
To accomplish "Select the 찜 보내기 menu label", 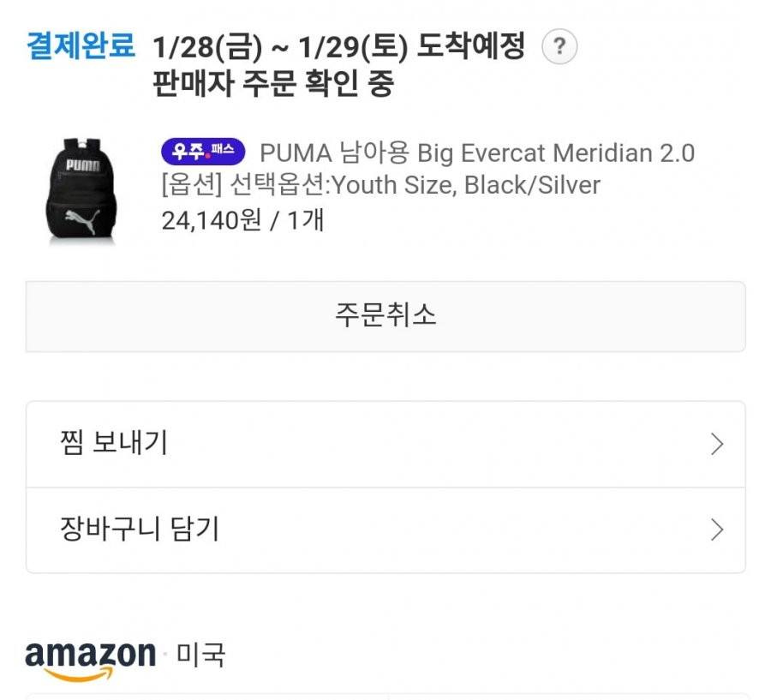I will point(114,443).
